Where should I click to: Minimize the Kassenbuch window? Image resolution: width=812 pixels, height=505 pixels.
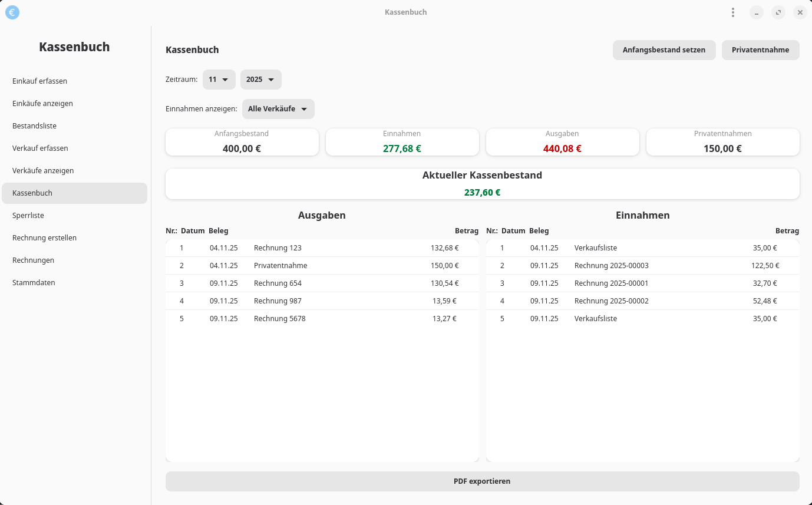click(x=757, y=12)
